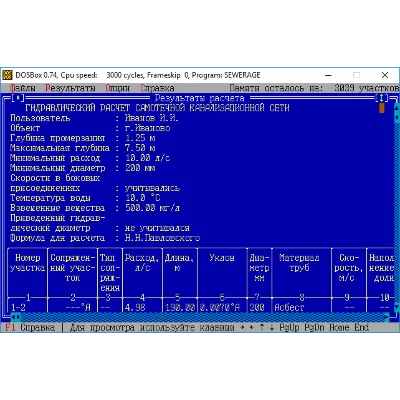
Task: Close the Результаты расчета window via corner box
Action: click(18, 98)
